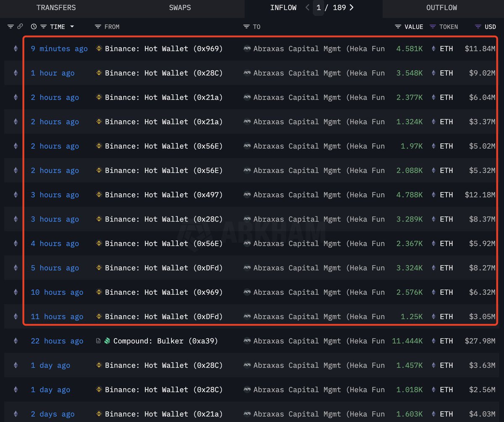Toggle the USD column filter
This screenshot has width=504, height=422.
(478, 26)
